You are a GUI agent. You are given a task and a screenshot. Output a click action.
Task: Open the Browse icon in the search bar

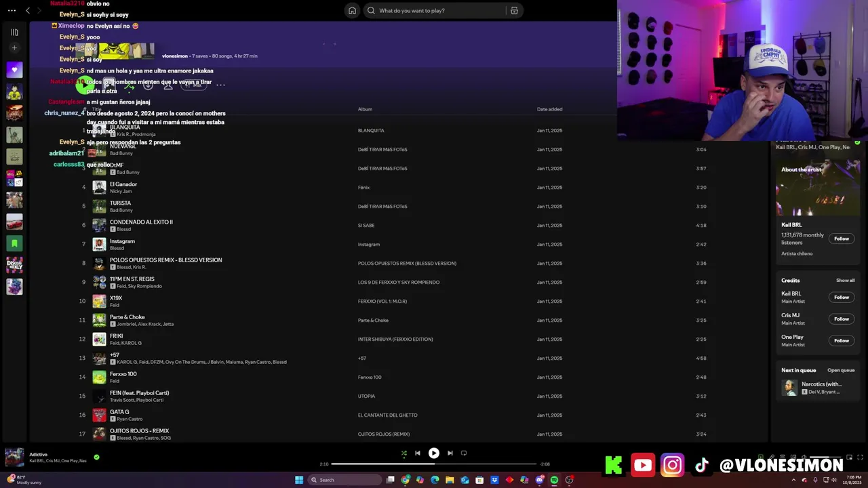(514, 10)
